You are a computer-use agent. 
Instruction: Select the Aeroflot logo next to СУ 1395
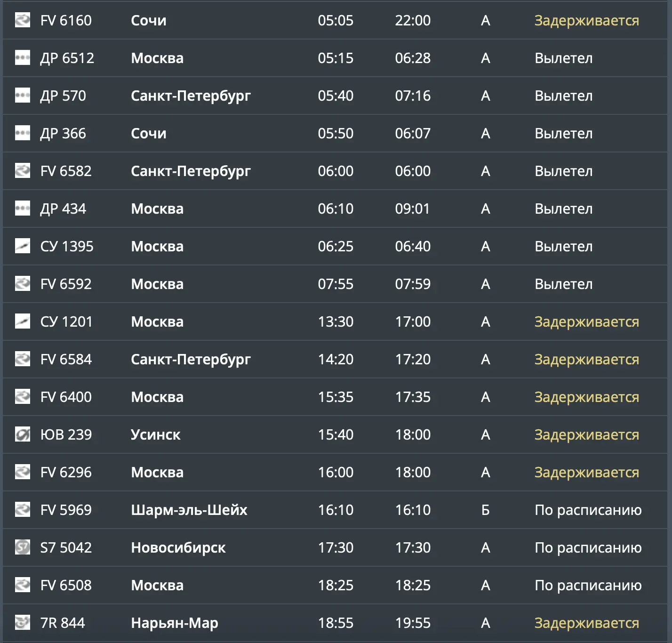(22, 246)
